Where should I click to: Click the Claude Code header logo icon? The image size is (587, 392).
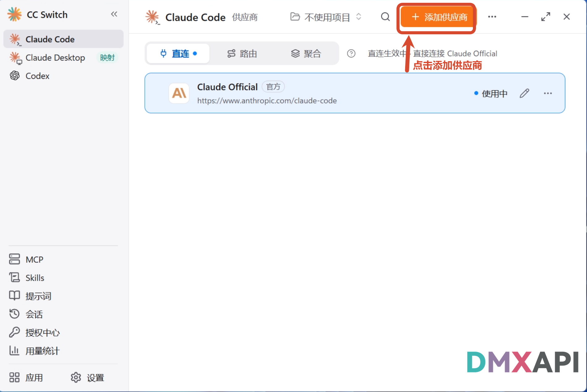point(152,17)
